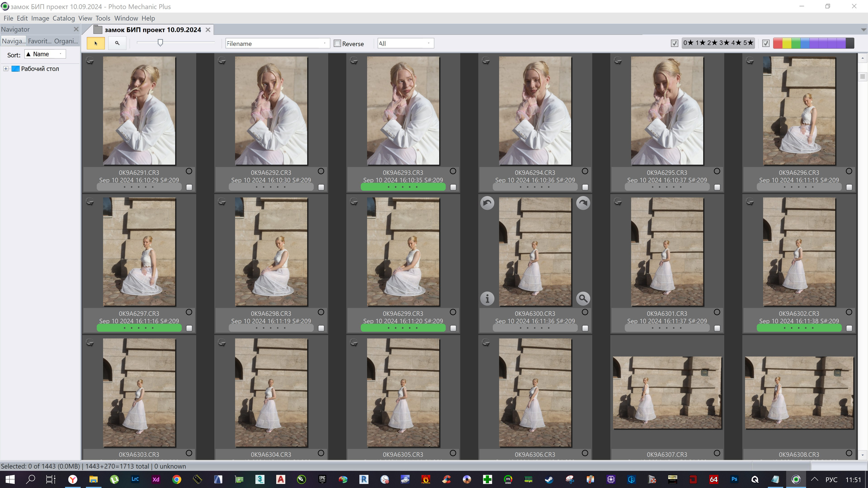The height and width of the screenshot is (488, 868).
Task: Rotate 0K9A6300.CR3 clockwise
Action: pos(583,203)
